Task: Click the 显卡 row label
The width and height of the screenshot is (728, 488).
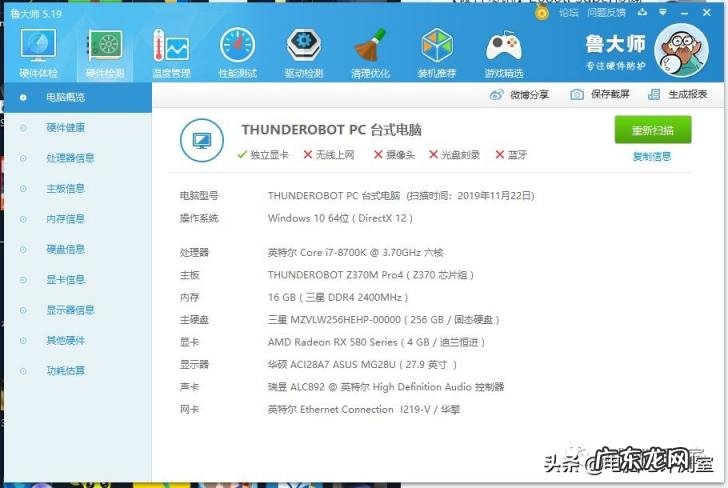Action: point(189,342)
